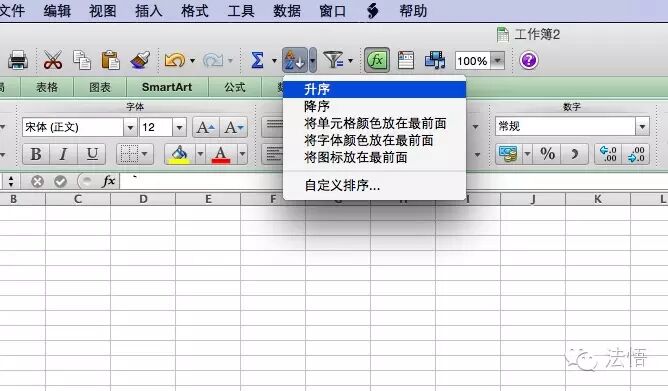This screenshot has height=391, width=668.
Task: Open the 编辑 menu
Action: point(57,11)
